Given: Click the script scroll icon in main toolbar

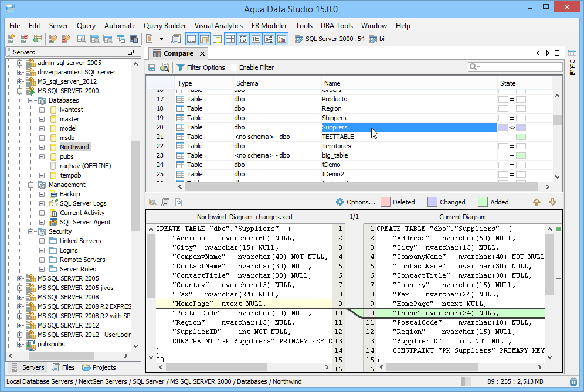Looking at the screenshot, I should click(x=176, y=39).
